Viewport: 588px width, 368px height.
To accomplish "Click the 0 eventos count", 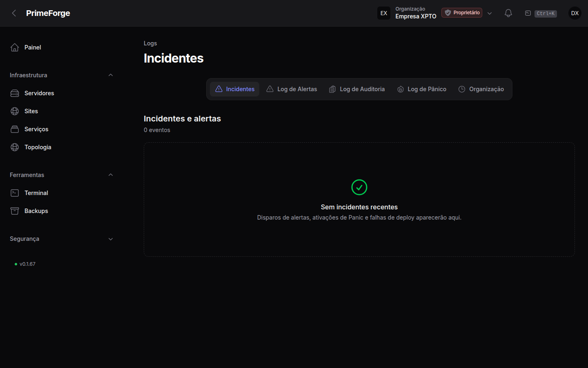I will (157, 130).
